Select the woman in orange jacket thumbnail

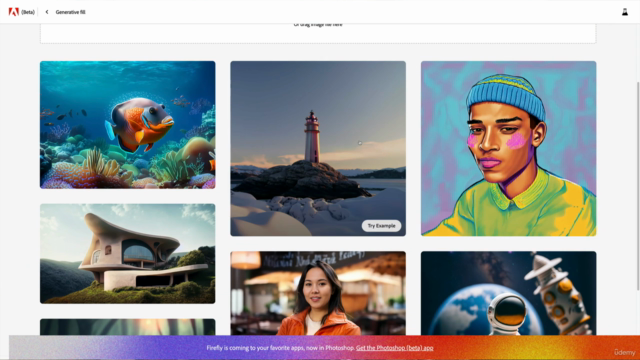coord(318,293)
